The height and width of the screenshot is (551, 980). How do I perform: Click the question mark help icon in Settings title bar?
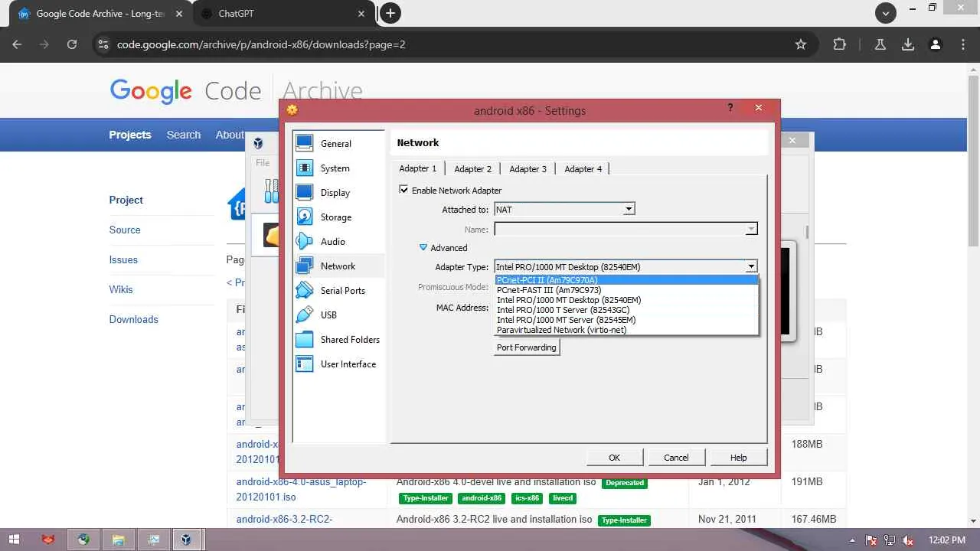(730, 108)
